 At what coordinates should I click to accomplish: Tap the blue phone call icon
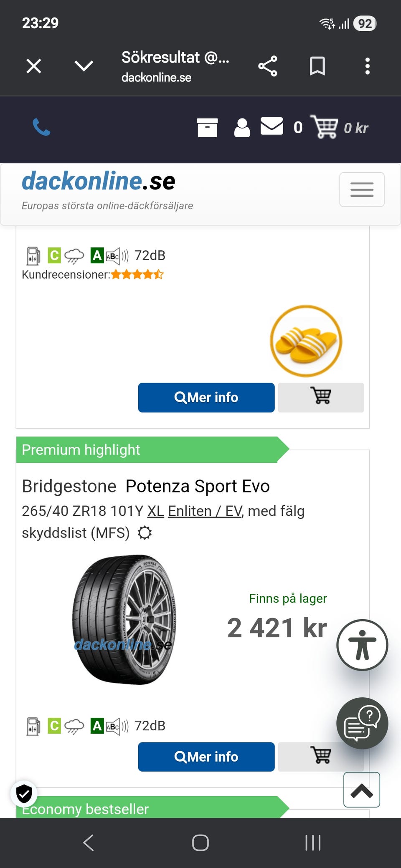point(41,127)
